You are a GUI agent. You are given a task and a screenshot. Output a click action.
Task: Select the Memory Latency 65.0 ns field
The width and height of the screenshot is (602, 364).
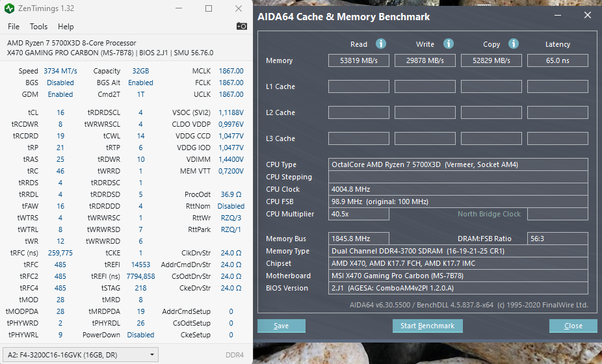tap(557, 60)
